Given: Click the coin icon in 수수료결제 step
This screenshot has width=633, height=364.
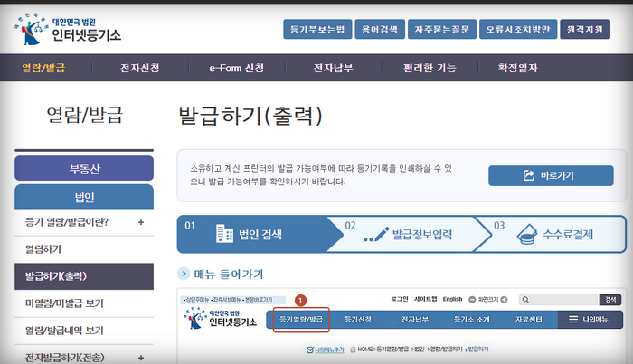Looking at the screenshot, I should 525,235.
